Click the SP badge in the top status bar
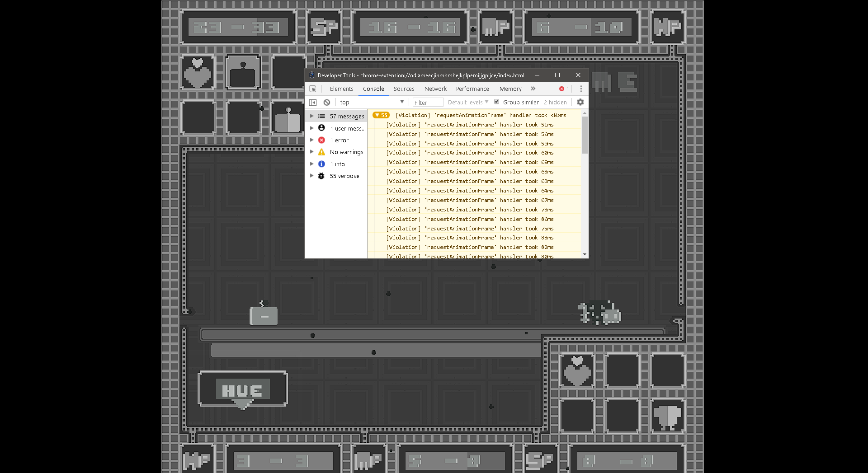868x473 pixels. click(325, 27)
